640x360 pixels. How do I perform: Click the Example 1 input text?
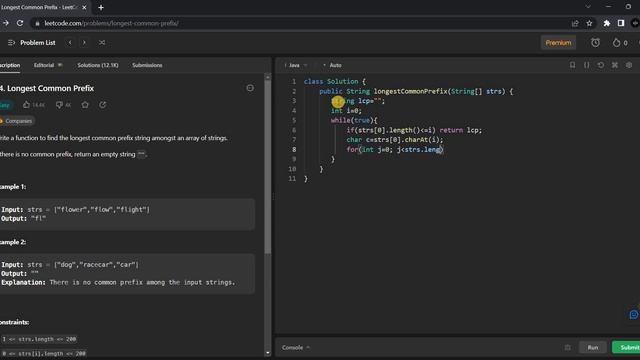pos(75,209)
